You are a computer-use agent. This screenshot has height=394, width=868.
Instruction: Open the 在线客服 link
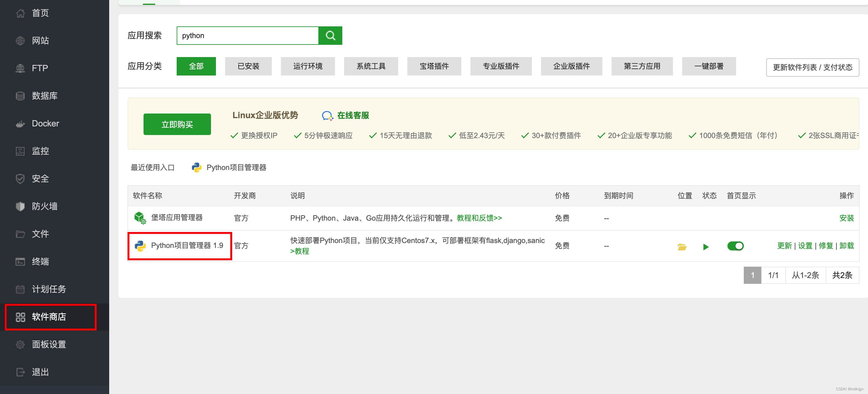click(x=353, y=116)
